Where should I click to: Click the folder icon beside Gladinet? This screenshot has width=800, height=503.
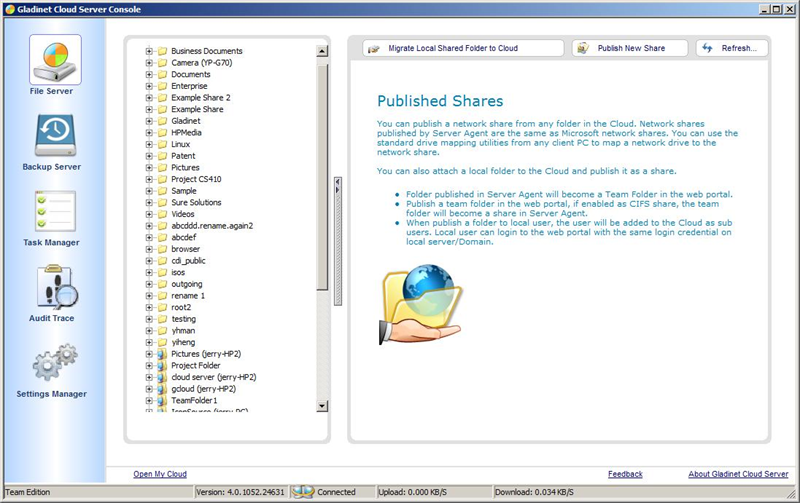pyautogui.click(x=161, y=120)
